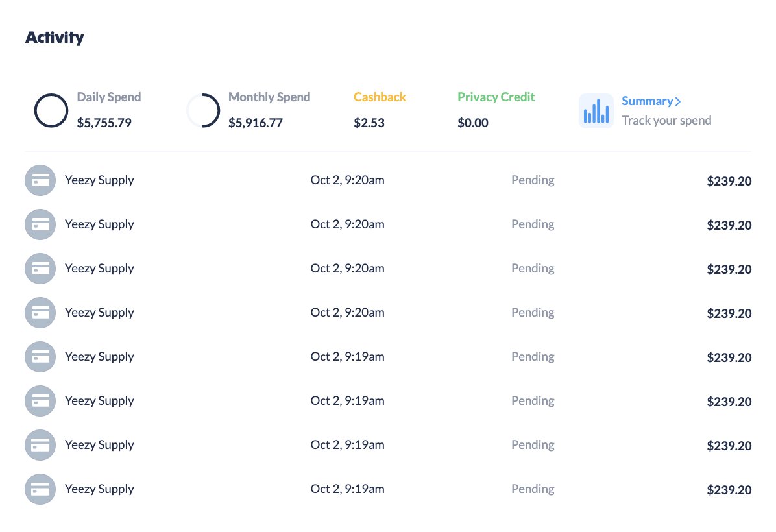This screenshot has height=532, width=776.
Task: Select the Privacy Credit amount
Action: coord(473,123)
